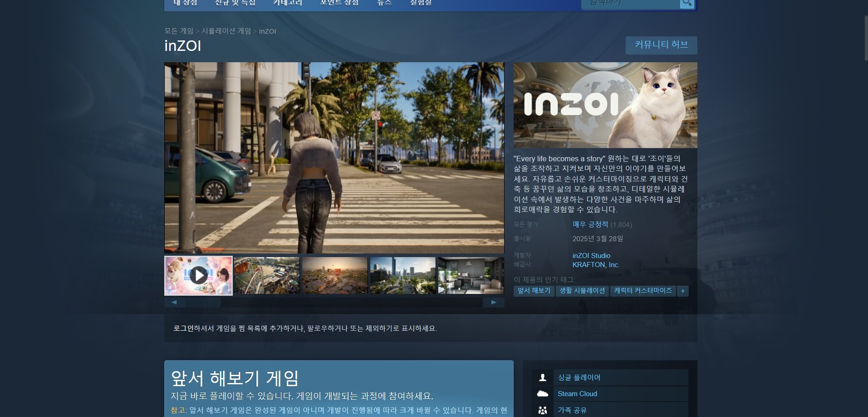Viewport: 868px width, 417px height.
Task: Click the single player person icon
Action: (542, 377)
